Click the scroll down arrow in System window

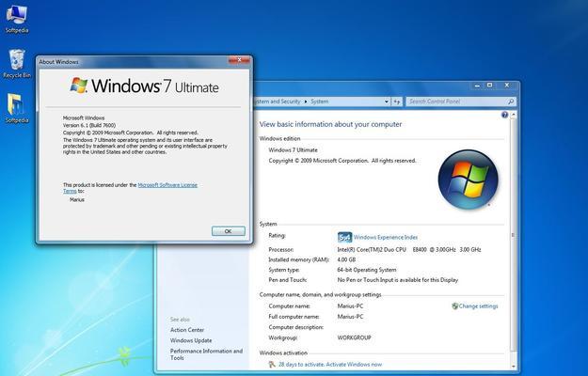pos(513,367)
